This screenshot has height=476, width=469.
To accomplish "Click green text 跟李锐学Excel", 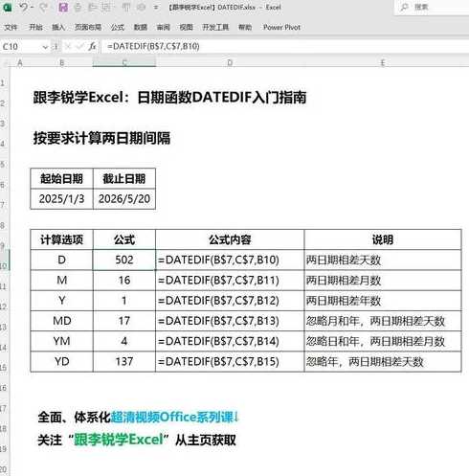I will click(x=119, y=440).
